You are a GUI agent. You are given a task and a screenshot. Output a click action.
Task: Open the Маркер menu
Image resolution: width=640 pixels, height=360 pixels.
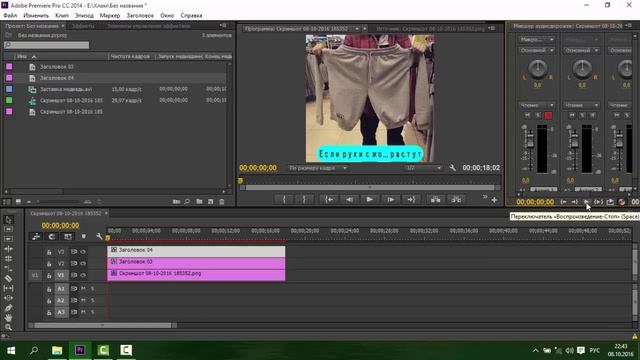click(110, 16)
